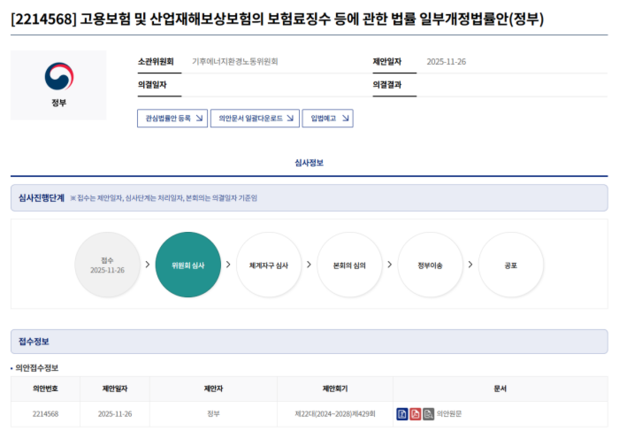Click the 위원회 심사 teal stage circle

coord(188,265)
